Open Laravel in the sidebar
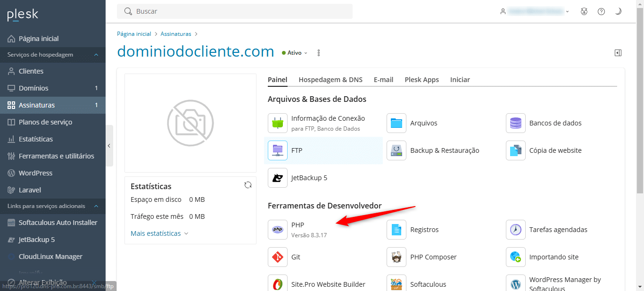The height and width of the screenshot is (291, 644). click(53, 190)
